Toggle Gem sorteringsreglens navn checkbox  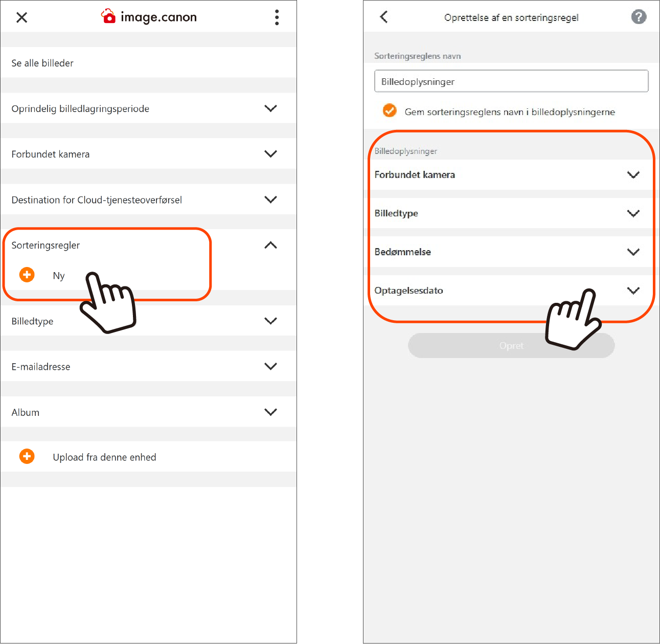click(390, 110)
